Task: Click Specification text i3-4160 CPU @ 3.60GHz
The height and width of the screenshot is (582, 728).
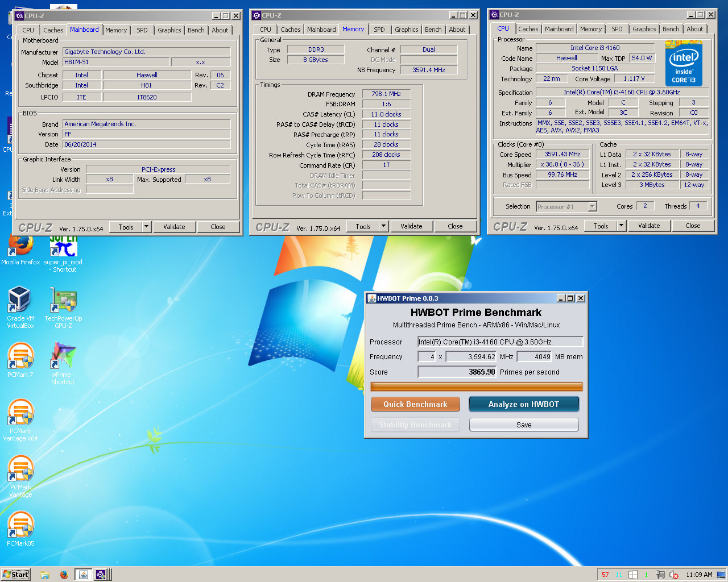Action: coord(622,92)
